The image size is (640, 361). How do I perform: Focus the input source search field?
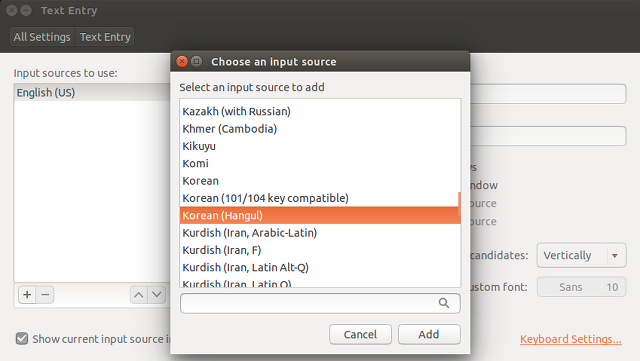tap(320, 303)
